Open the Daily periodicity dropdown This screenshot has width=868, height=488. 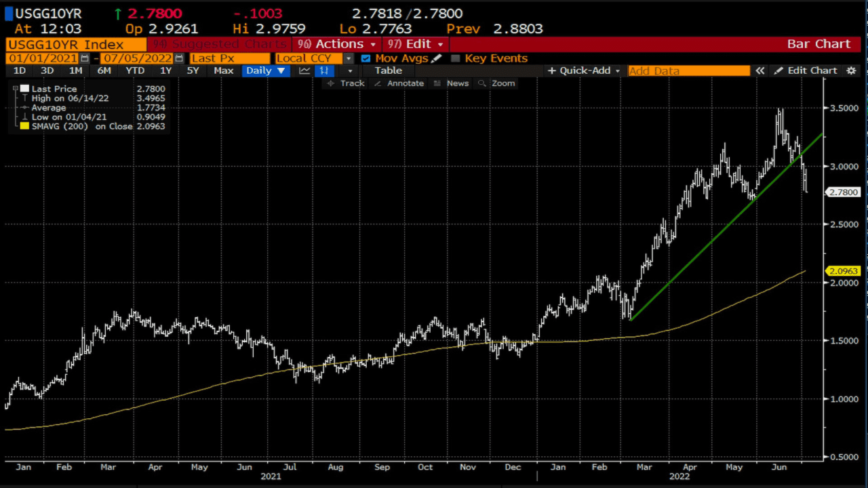point(265,70)
